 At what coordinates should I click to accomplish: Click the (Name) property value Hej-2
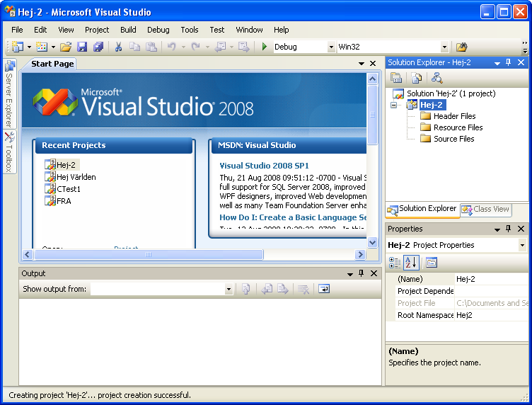pos(491,279)
